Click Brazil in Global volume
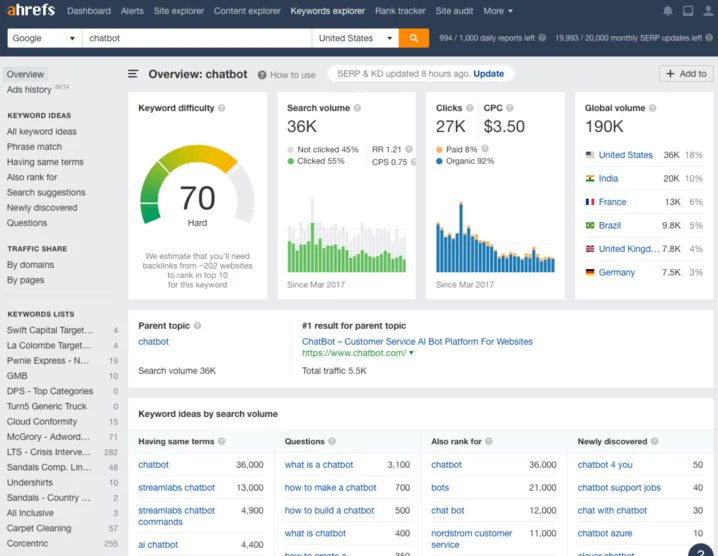Image resolution: width=718 pixels, height=556 pixels. coord(609,225)
